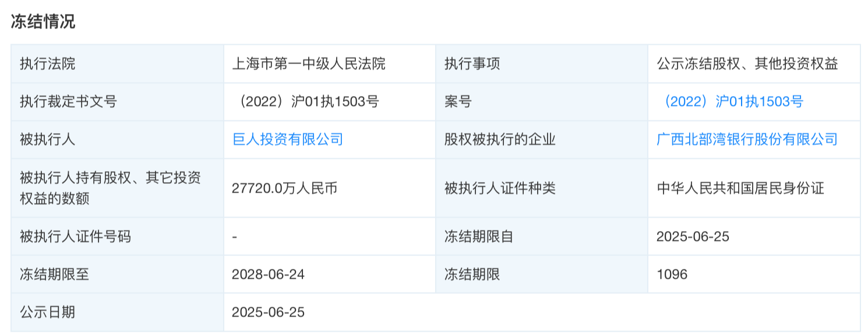This screenshot has height=334, width=868.
Task: Click the 股权被执行的企业 label
Action: click(x=500, y=140)
